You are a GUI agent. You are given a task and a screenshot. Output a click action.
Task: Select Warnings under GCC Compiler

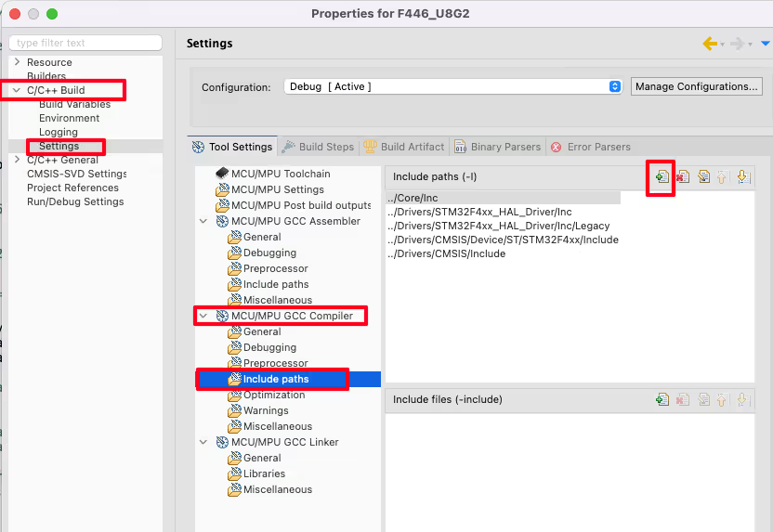click(258, 410)
